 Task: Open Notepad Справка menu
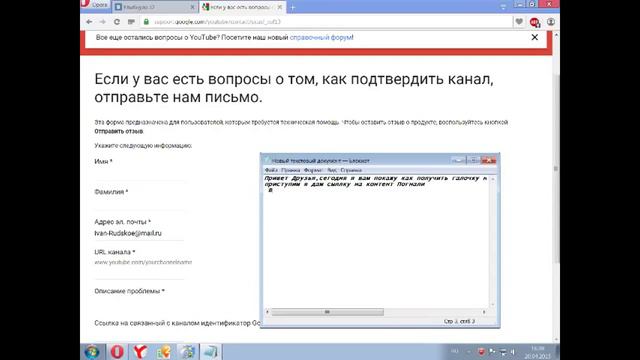pos(351,170)
